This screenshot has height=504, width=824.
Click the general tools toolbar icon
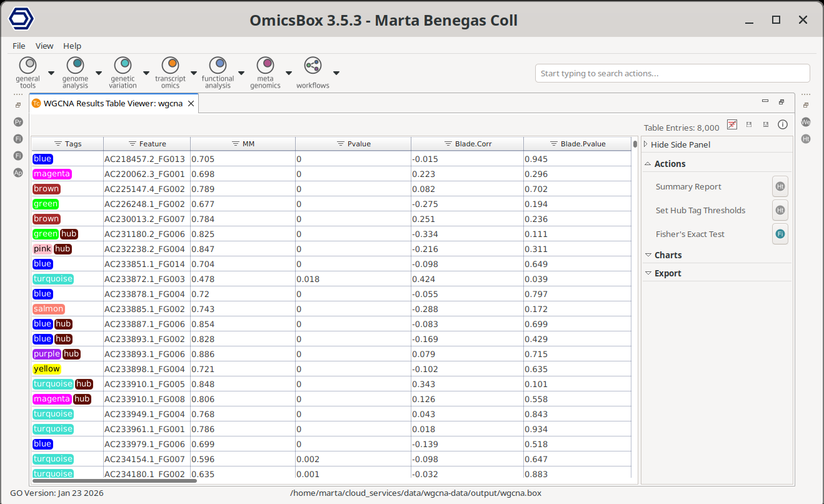tap(28, 64)
